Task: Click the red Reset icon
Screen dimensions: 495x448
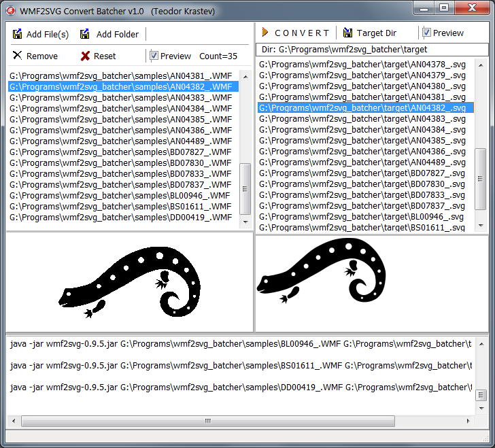Action: coord(85,56)
